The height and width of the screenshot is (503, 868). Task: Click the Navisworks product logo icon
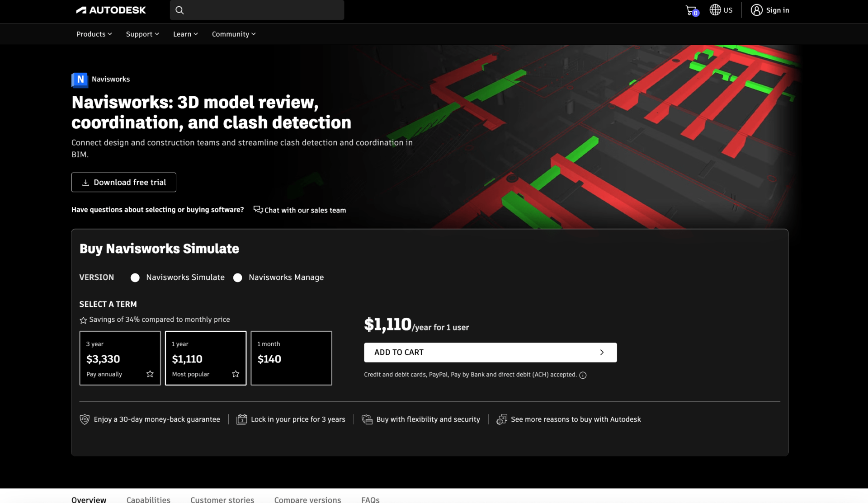[x=79, y=80]
